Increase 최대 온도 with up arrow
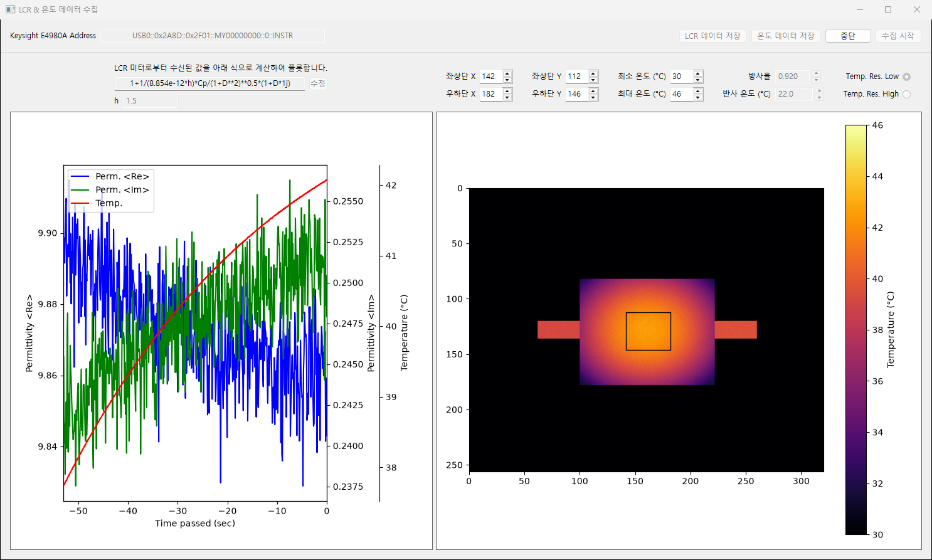932x560 pixels. click(698, 91)
